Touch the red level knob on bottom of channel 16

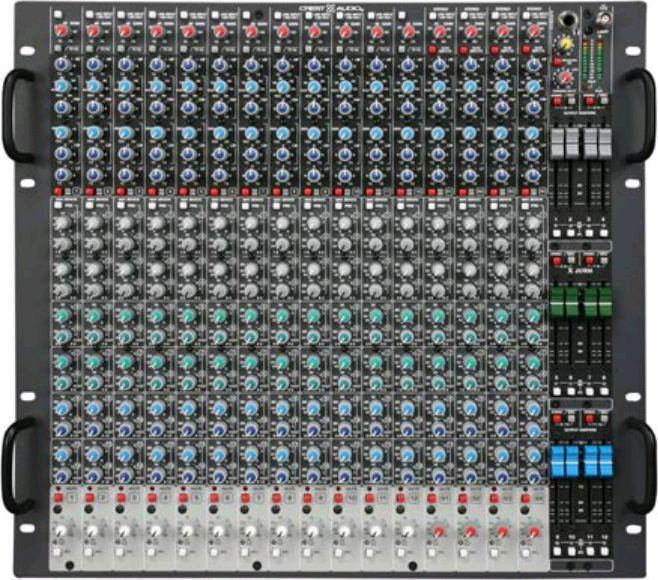tap(533, 531)
